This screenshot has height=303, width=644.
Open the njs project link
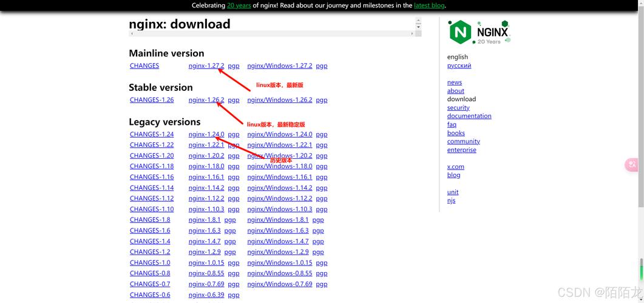(451, 201)
